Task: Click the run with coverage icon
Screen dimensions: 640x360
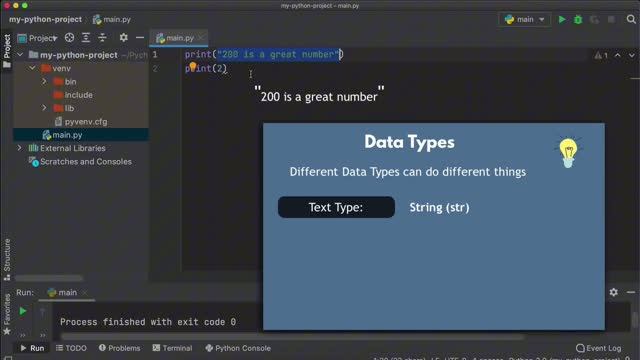Action: pyautogui.click(x=594, y=19)
